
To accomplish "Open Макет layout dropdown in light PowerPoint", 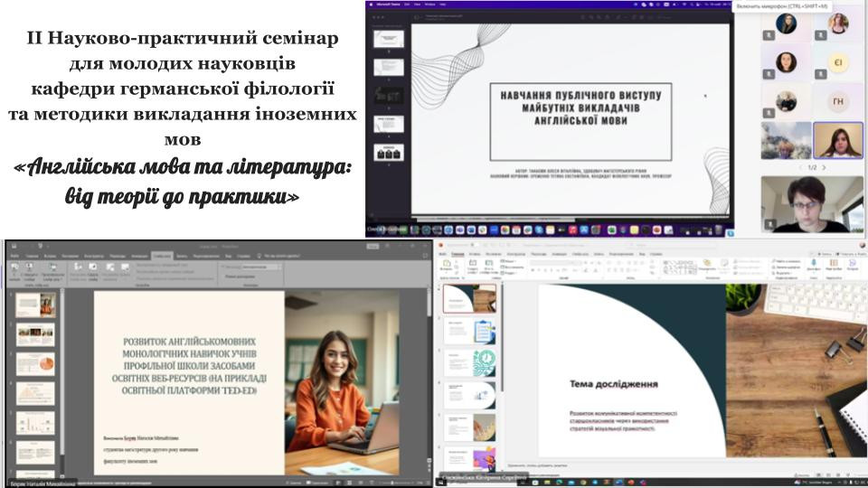I will 508,261.
